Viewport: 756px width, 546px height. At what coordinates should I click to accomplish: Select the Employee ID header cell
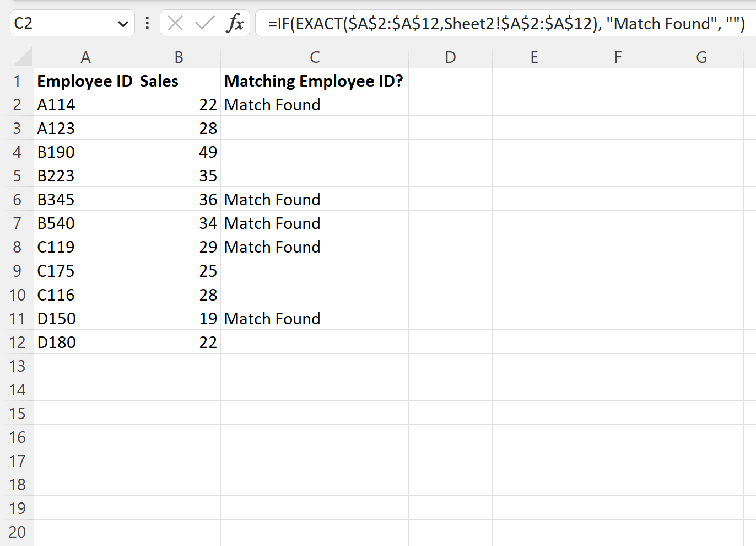tap(85, 81)
